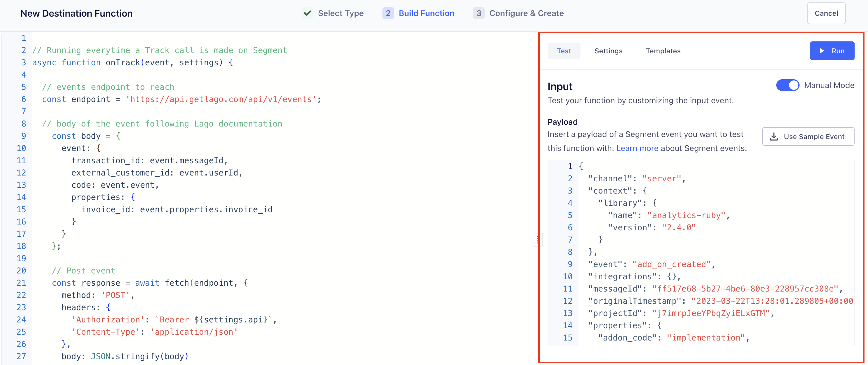The width and height of the screenshot is (868, 365).
Task: Click the Authorization Bearer header line
Action: point(174,320)
